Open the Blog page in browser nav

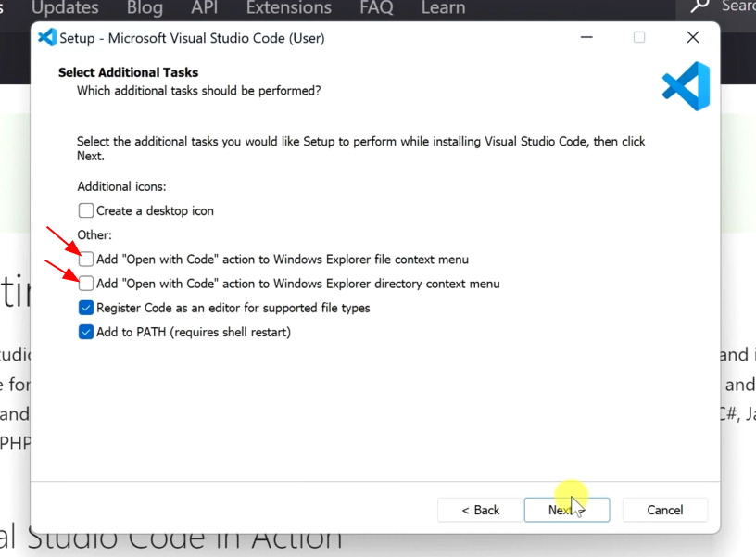[145, 7]
